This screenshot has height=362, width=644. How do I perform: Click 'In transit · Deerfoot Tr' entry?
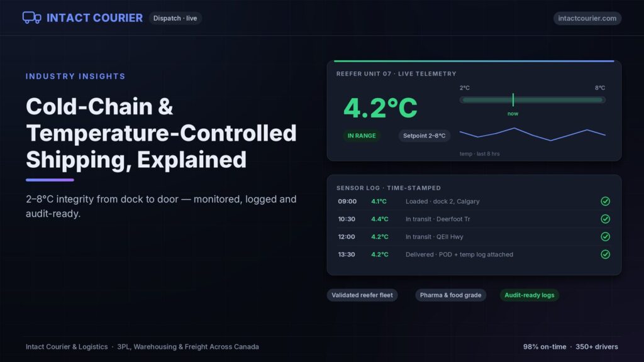point(438,219)
